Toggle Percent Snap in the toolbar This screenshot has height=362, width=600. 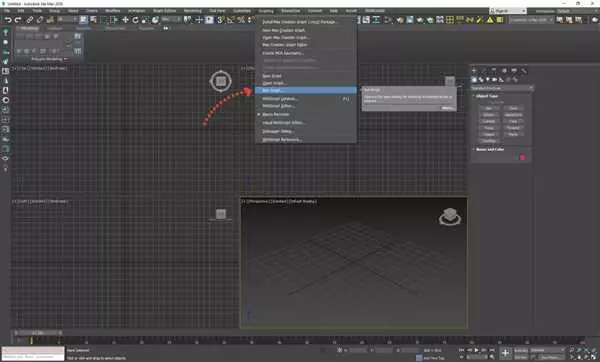(241, 20)
